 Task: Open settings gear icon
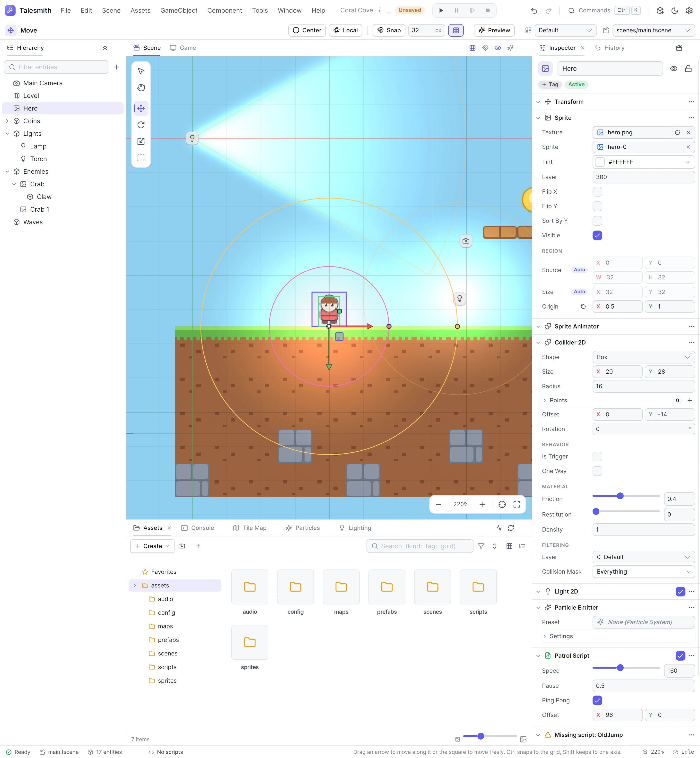(689, 11)
